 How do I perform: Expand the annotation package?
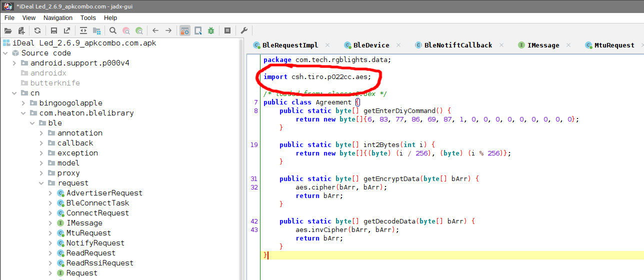pos(41,133)
